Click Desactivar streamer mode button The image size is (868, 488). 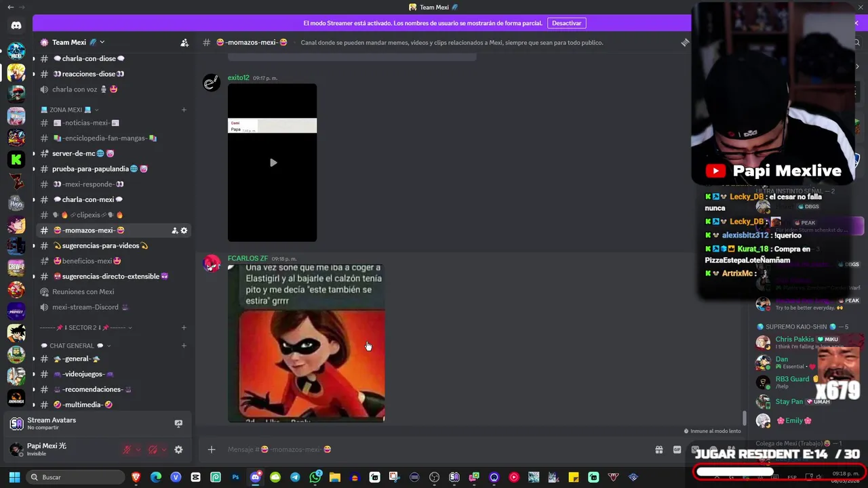coord(566,23)
